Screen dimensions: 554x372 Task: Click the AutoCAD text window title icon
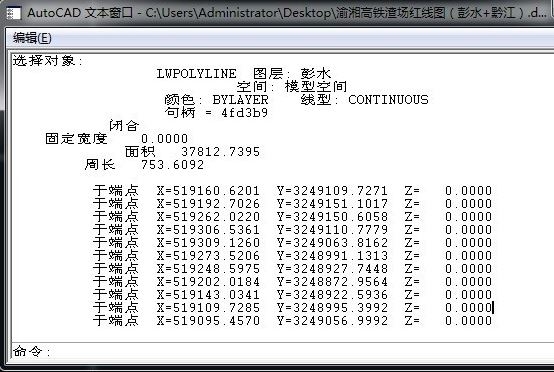click(14, 13)
